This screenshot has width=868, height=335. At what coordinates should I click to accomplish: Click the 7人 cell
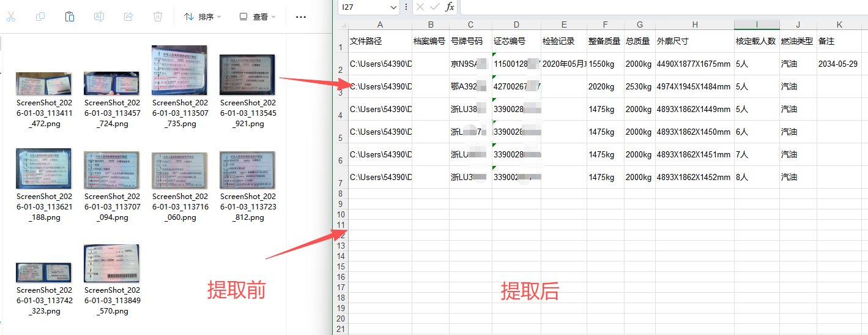point(757,154)
